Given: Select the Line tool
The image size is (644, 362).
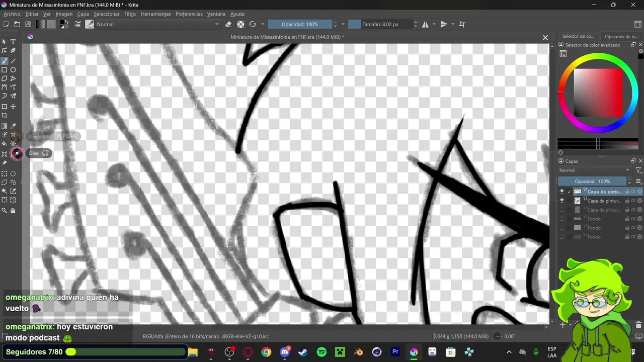Looking at the screenshot, I should coord(13,61).
